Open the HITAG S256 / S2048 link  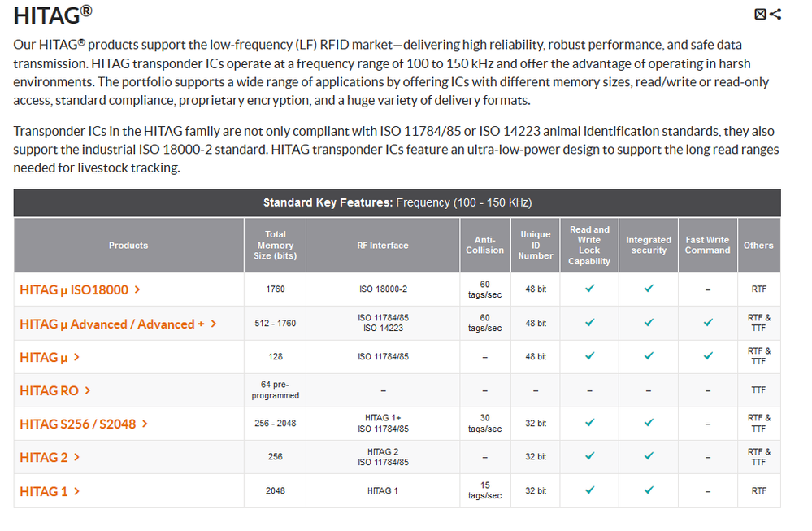[78, 424]
